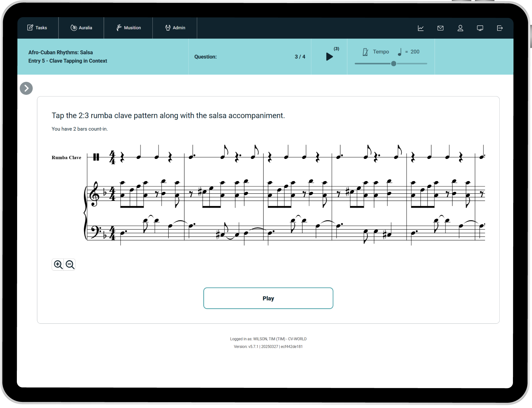This screenshot has height=408, width=532.
Task: Open the Auralia menu
Action: tap(81, 28)
